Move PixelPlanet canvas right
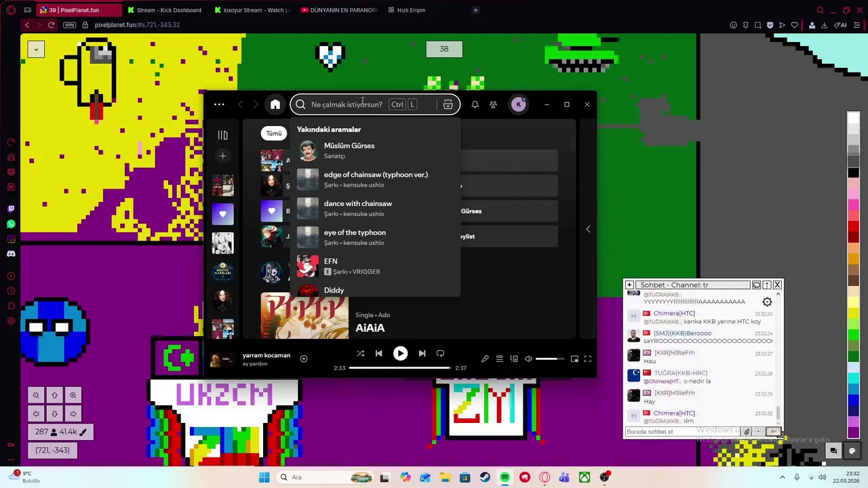This screenshot has width=868, height=488. [73, 413]
